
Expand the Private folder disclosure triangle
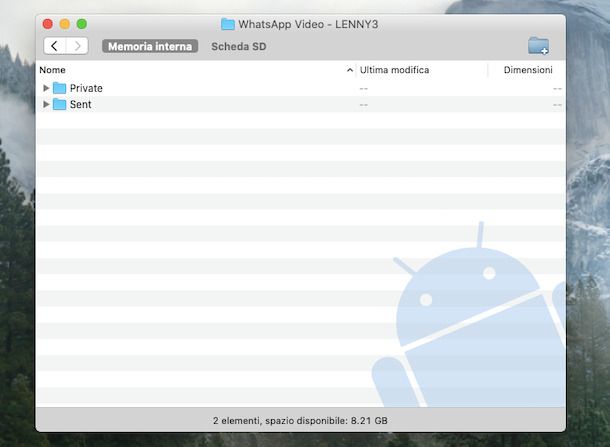46,88
